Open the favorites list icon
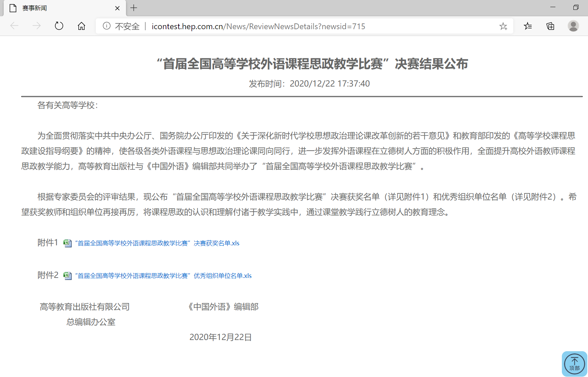The width and height of the screenshot is (588, 377). (528, 26)
